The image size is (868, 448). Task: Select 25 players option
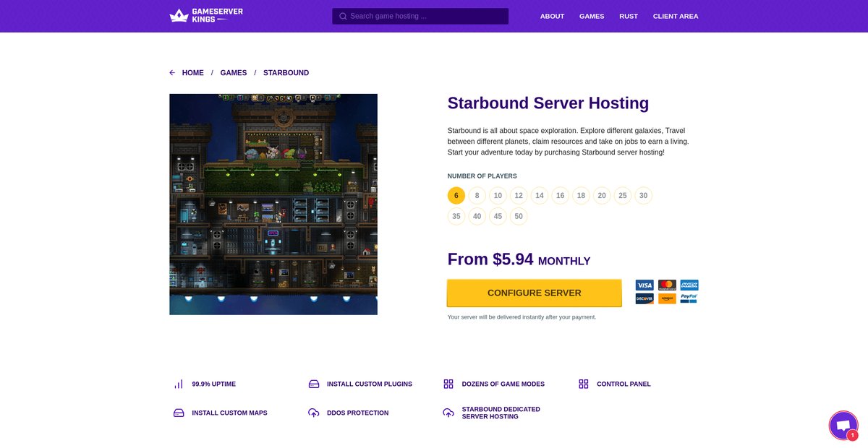point(623,195)
